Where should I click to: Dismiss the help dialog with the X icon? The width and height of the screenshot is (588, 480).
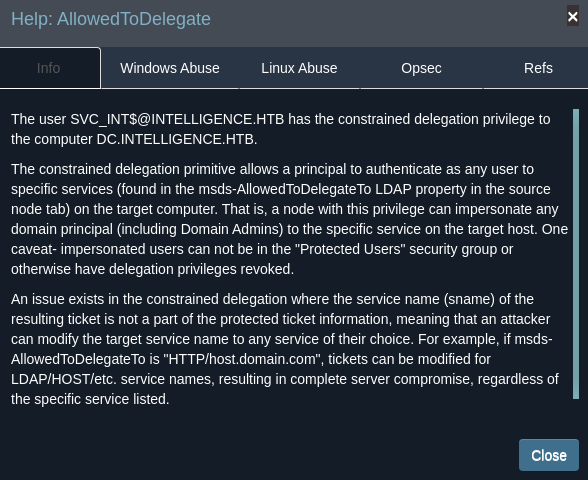pos(573,16)
